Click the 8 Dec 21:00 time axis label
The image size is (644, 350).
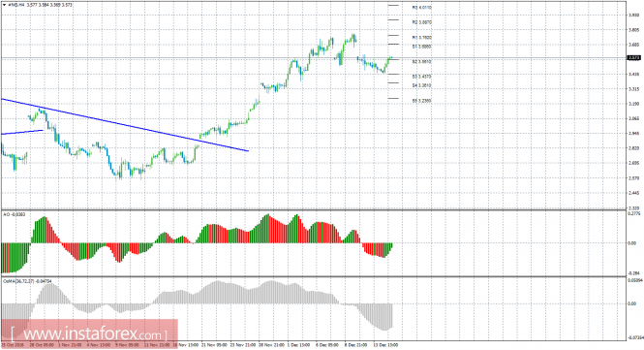click(356, 344)
